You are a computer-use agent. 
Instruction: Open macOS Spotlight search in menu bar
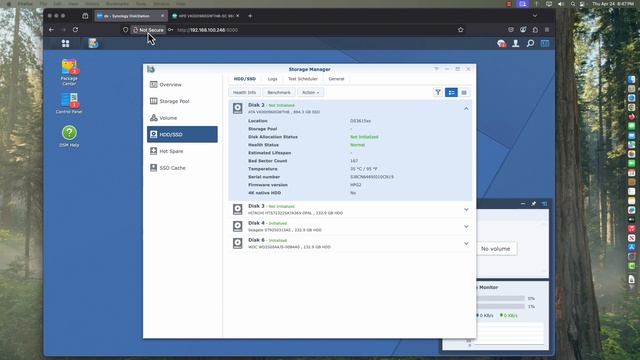coord(573,4)
